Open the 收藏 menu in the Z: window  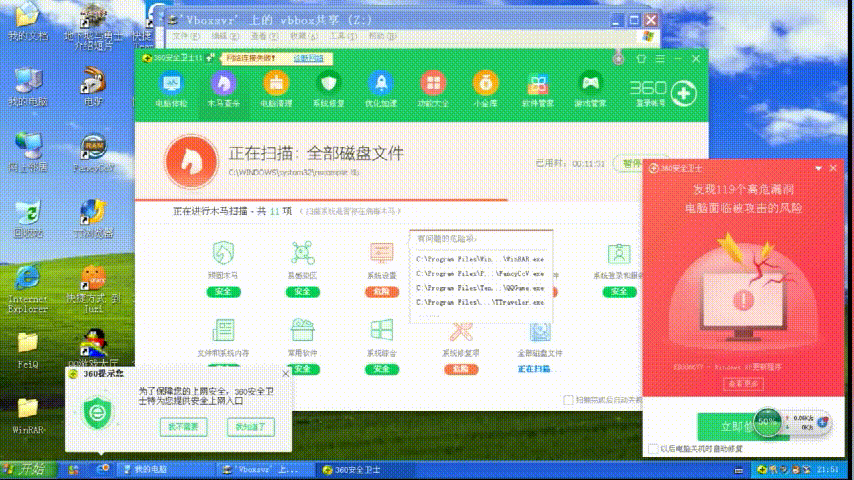[x=303, y=36]
